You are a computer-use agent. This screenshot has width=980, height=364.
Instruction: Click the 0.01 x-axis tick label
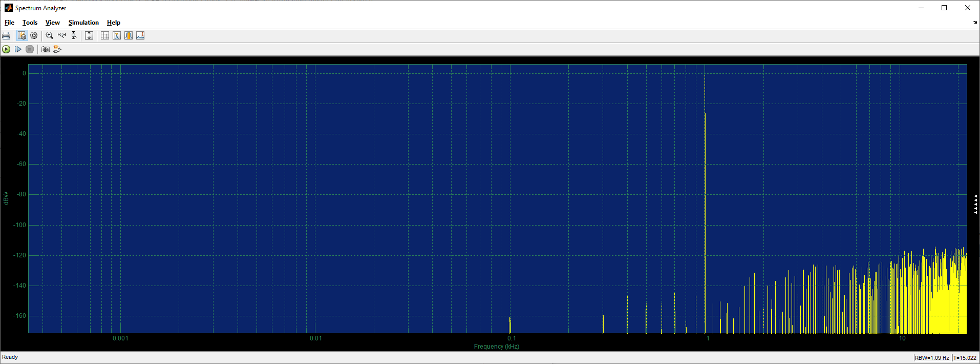(316, 338)
